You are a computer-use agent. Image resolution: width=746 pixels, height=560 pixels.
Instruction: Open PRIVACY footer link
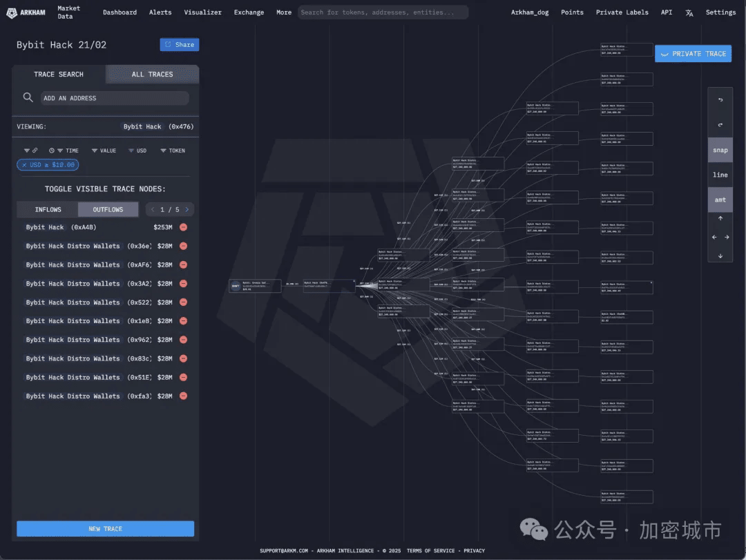click(474, 550)
